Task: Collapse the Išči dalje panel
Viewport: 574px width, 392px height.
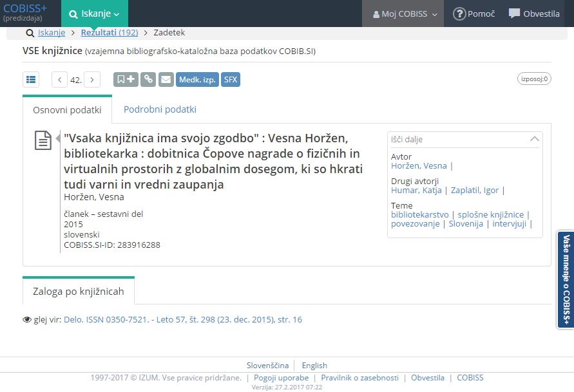Action: (534, 138)
